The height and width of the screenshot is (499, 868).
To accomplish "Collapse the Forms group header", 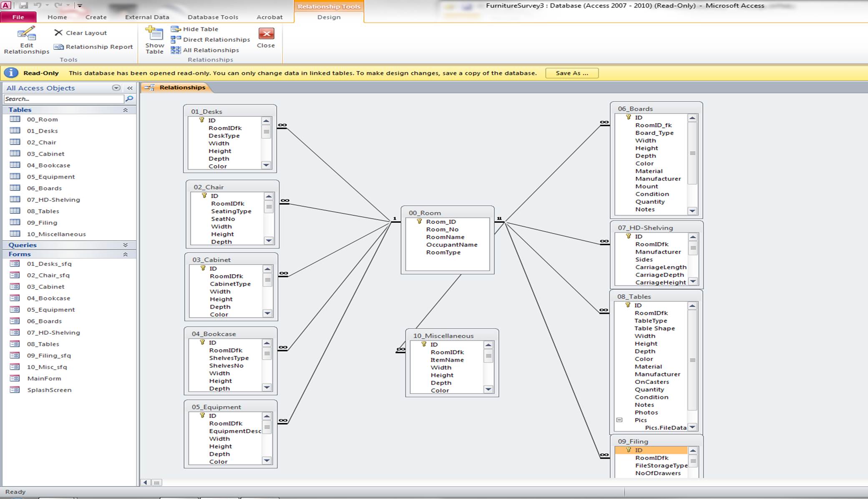I will pyautogui.click(x=125, y=255).
